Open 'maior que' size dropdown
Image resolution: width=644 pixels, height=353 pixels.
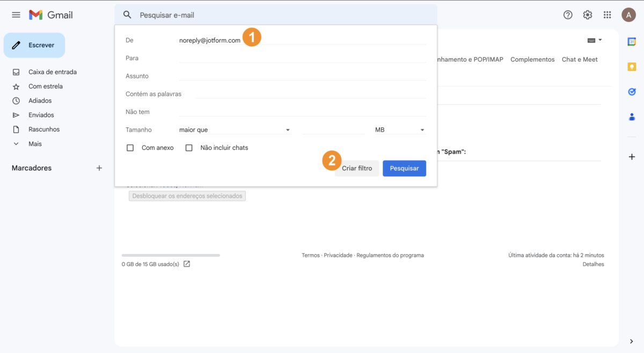tap(235, 130)
